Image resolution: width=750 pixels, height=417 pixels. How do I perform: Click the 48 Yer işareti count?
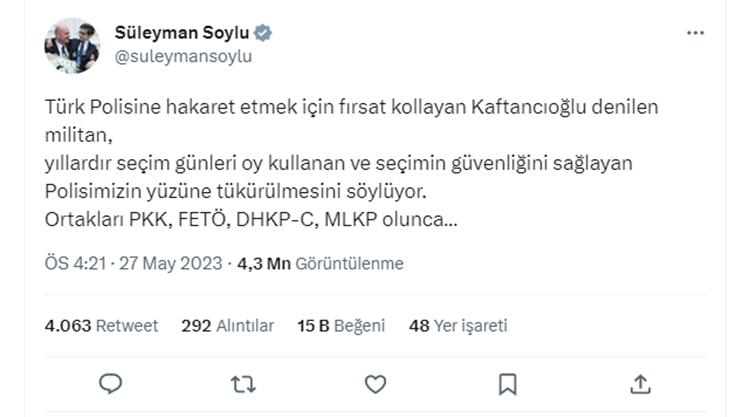(x=459, y=325)
